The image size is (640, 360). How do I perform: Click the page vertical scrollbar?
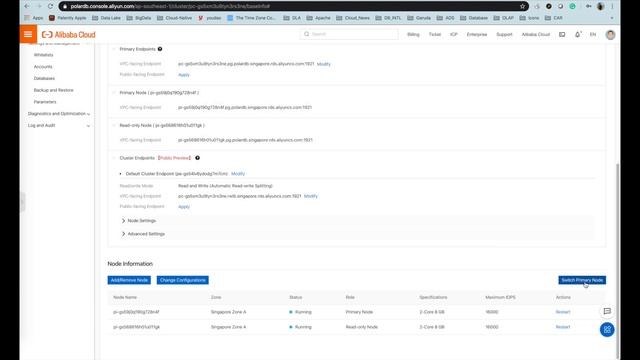click(x=618, y=261)
